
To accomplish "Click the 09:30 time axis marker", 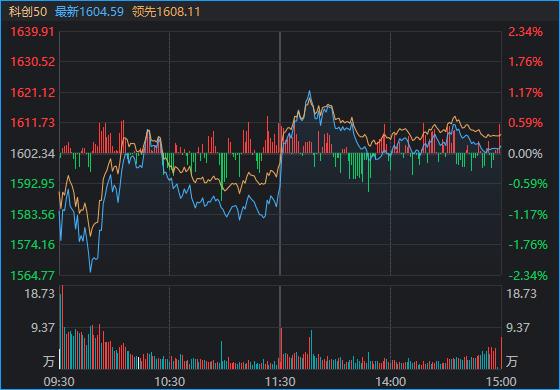I will click(x=59, y=382).
